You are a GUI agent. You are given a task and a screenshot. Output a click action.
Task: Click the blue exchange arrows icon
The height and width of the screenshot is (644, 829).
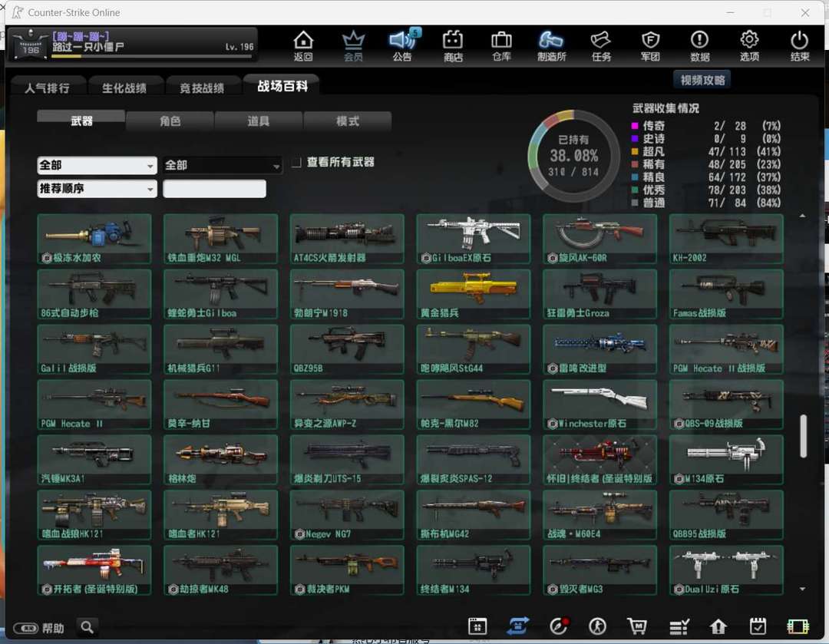click(517, 626)
